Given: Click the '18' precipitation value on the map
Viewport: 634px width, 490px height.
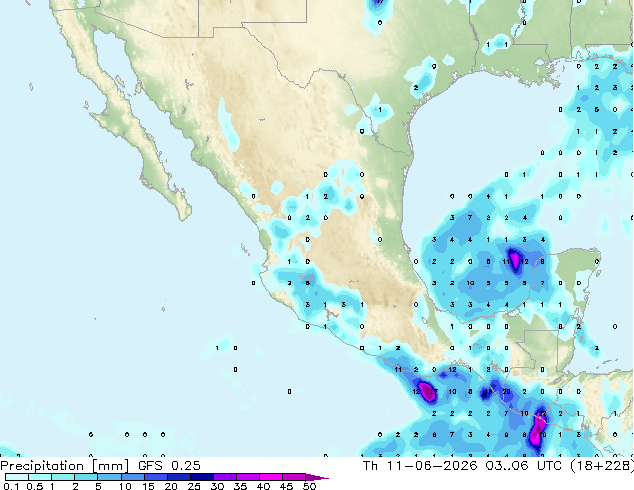Looking at the screenshot, I should (x=488, y=391).
